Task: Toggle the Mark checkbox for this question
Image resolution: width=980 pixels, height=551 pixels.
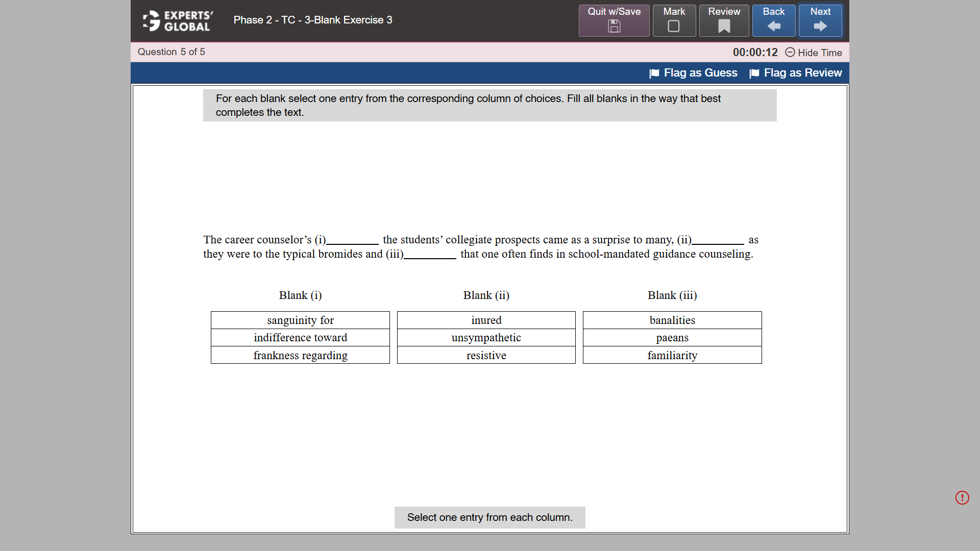Action: (x=674, y=25)
